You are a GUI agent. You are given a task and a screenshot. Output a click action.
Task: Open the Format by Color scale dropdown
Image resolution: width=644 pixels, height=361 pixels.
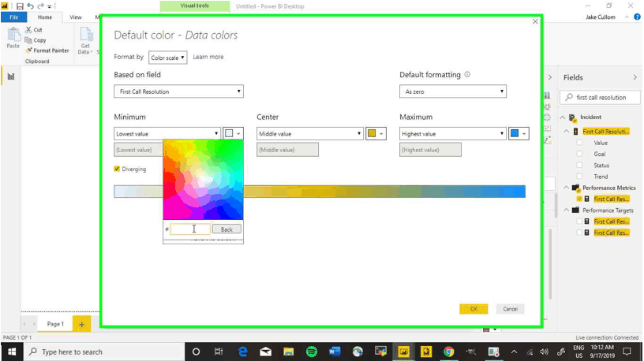[167, 58]
